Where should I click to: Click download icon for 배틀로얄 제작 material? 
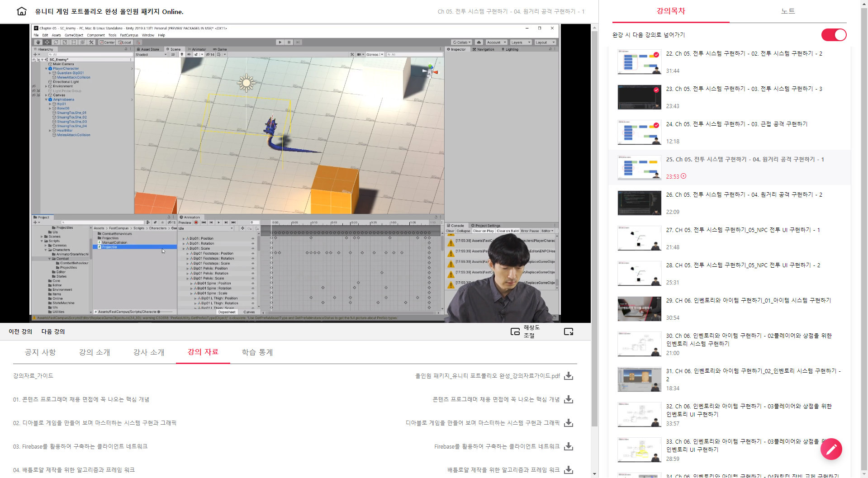569,470
